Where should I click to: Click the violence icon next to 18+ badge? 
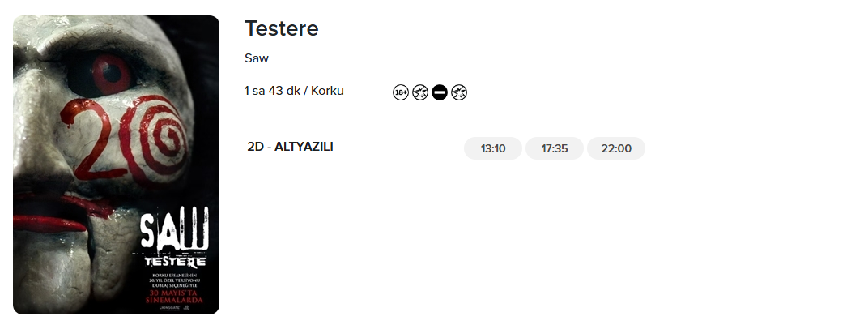(x=420, y=92)
